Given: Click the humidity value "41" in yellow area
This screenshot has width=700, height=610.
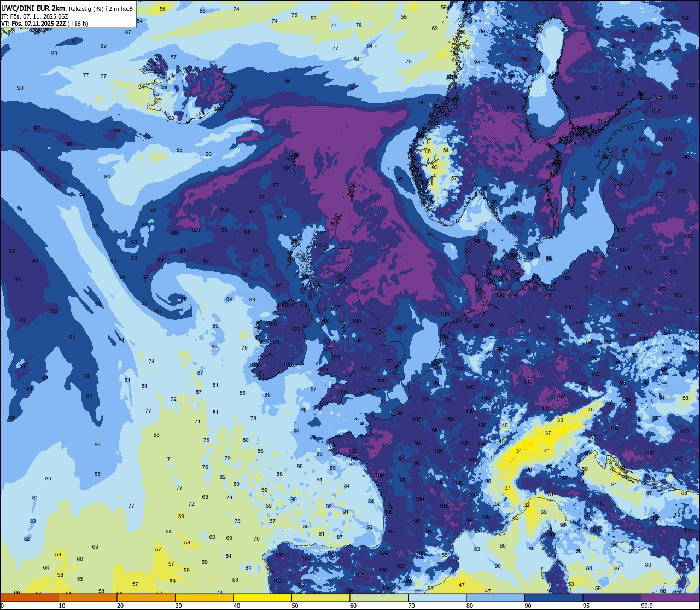Looking at the screenshot, I should 547,450.
